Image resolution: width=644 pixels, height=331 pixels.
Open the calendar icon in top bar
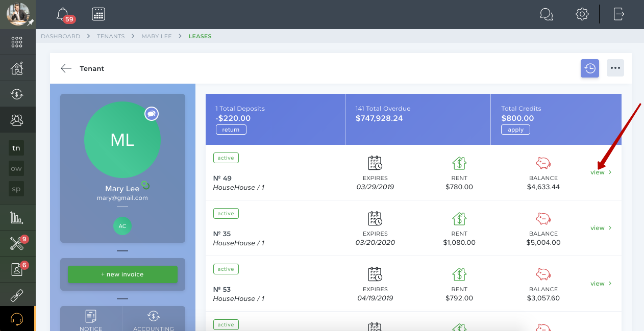click(x=98, y=14)
